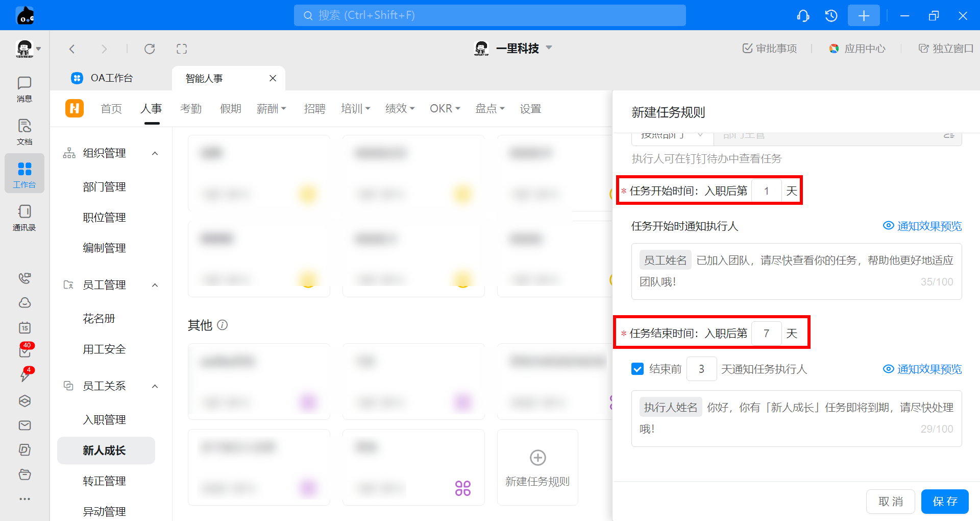
Task: Open the Messages (消息) sidebar icon
Action: (x=24, y=89)
